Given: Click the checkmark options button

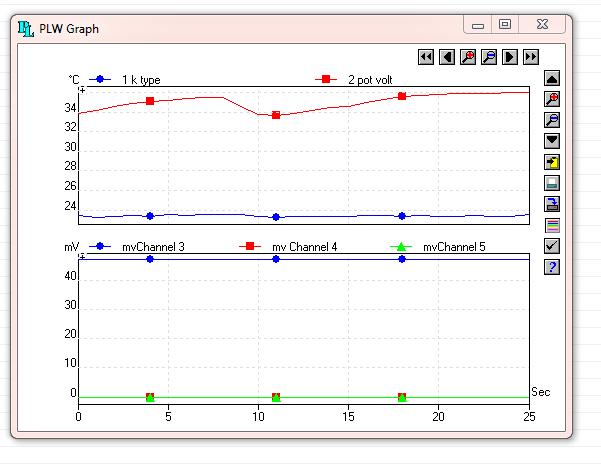Looking at the screenshot, I should click(x=552, y=246).
